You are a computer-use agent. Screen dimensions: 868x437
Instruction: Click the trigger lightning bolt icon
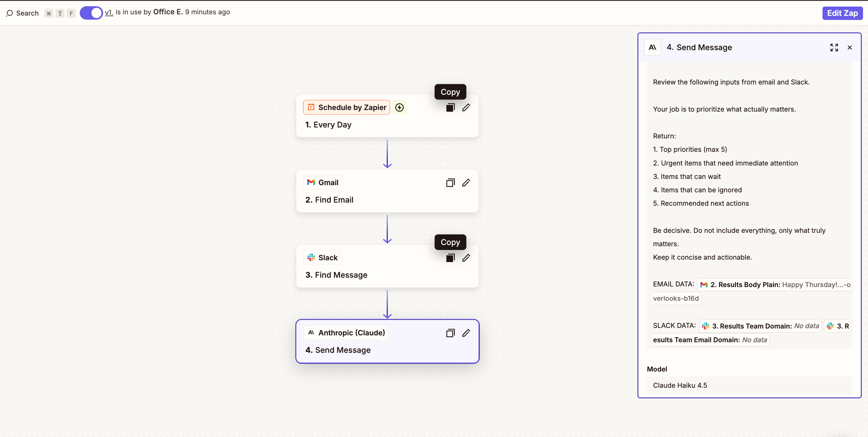click(399, 108)
